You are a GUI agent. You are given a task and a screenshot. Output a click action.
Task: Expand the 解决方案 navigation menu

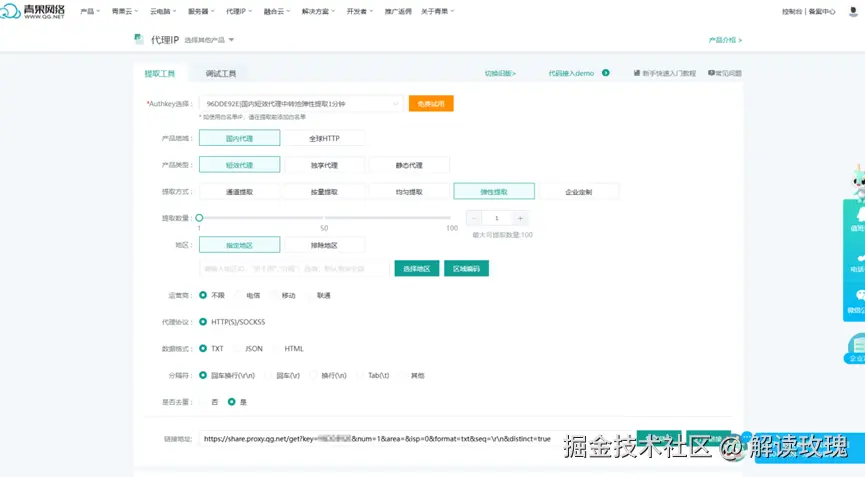coord(318,11)
